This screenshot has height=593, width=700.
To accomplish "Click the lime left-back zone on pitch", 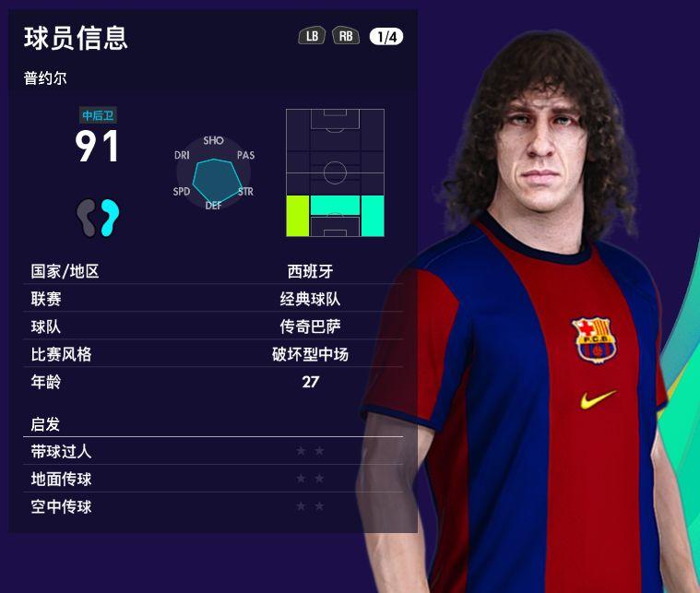I will (x=297, y=216).
